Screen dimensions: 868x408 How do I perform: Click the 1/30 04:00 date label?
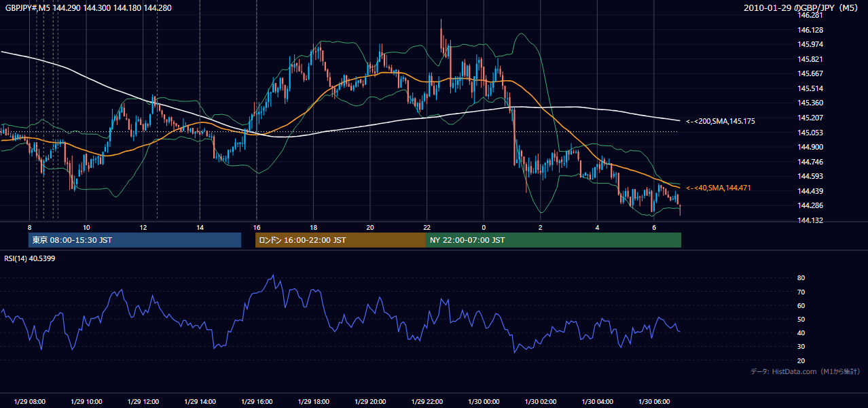596,401
